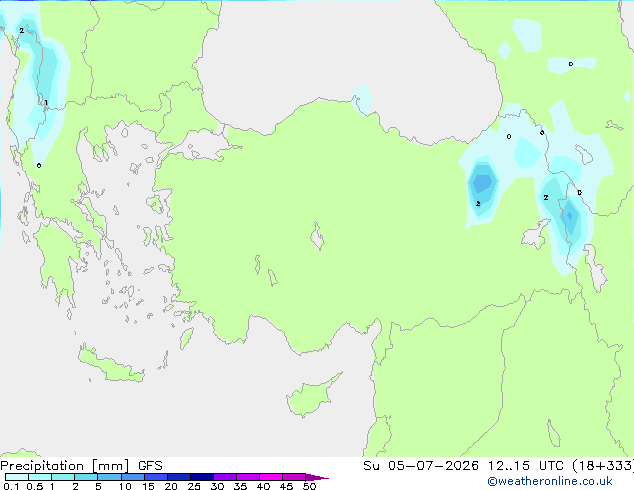
Task: Click the 0.5–1 mm legend swatch
Action: point(40,477)
